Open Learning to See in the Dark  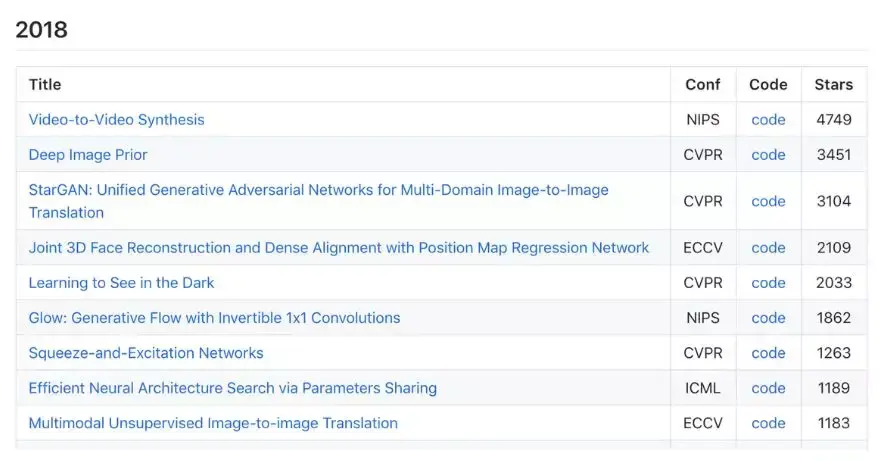click(x=121, y=283)
